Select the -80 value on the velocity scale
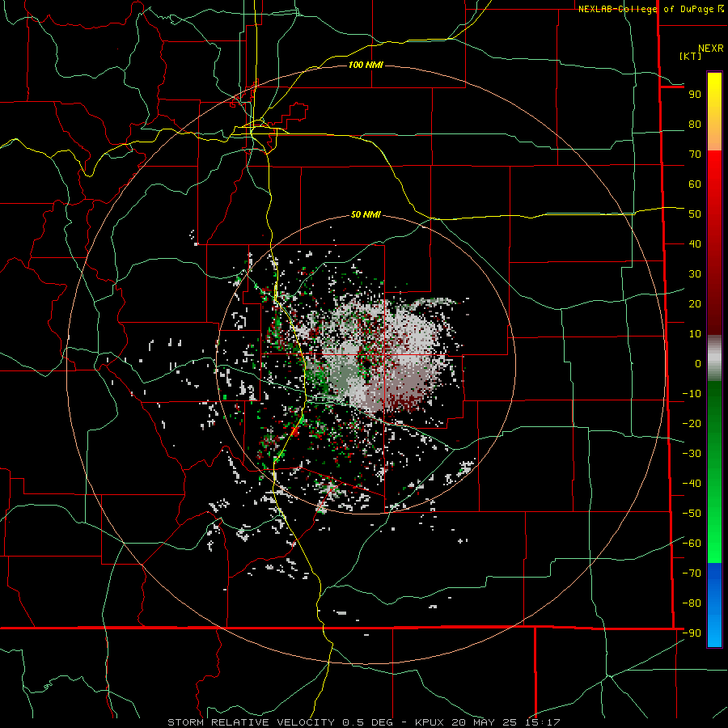This screenshot has height=728, width=728. click(692, 603)
